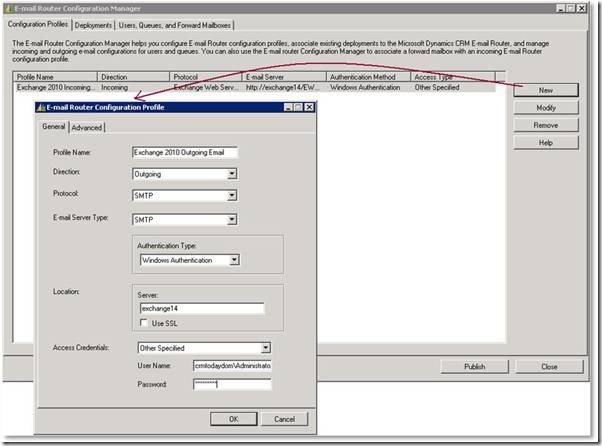
Task: Sort by the Direction column header
Action: pyautogui.click(x=133, y=77)
